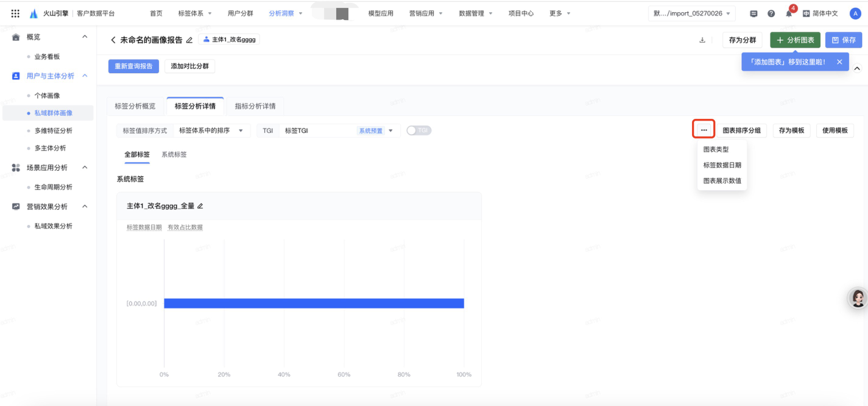Click the 重新查询报告 button
The image size is (868, 406).
[x=133, y=66]
